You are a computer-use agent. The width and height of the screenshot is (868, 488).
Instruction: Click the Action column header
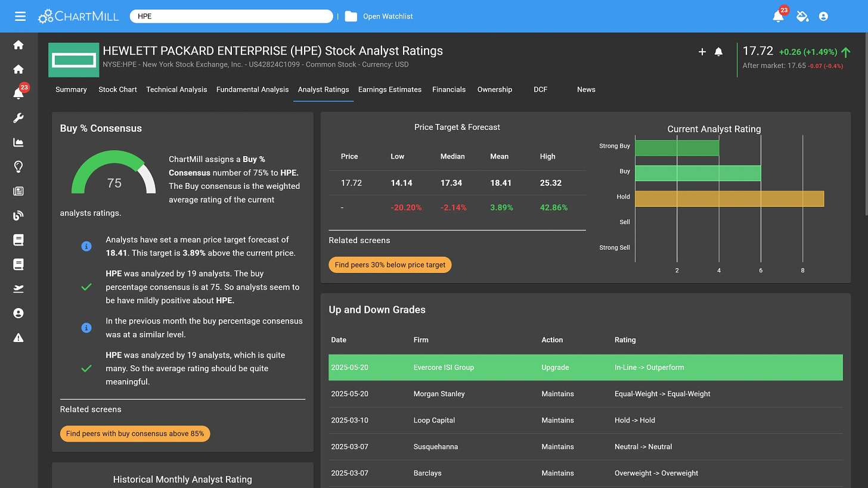552,340
